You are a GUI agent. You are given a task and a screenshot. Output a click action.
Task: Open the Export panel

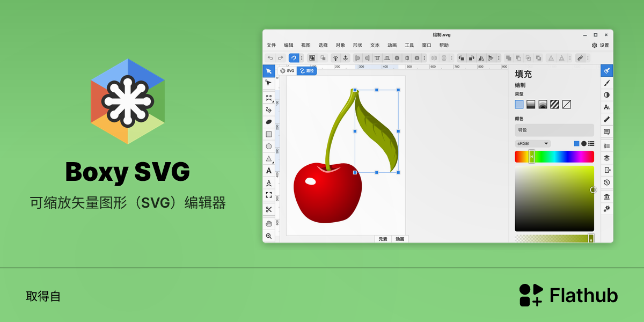[x=607, y=170]
